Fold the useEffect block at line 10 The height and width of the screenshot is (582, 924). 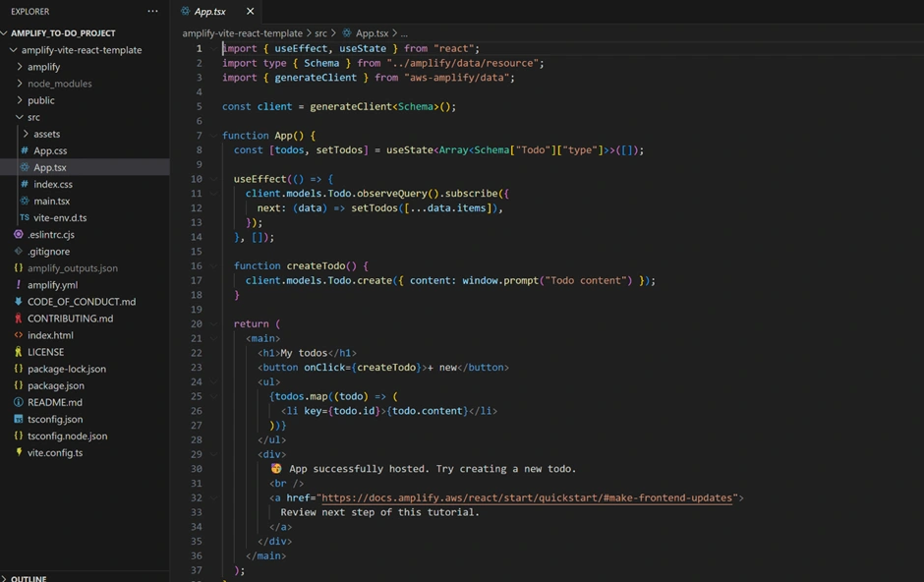(x=213, y=179)
